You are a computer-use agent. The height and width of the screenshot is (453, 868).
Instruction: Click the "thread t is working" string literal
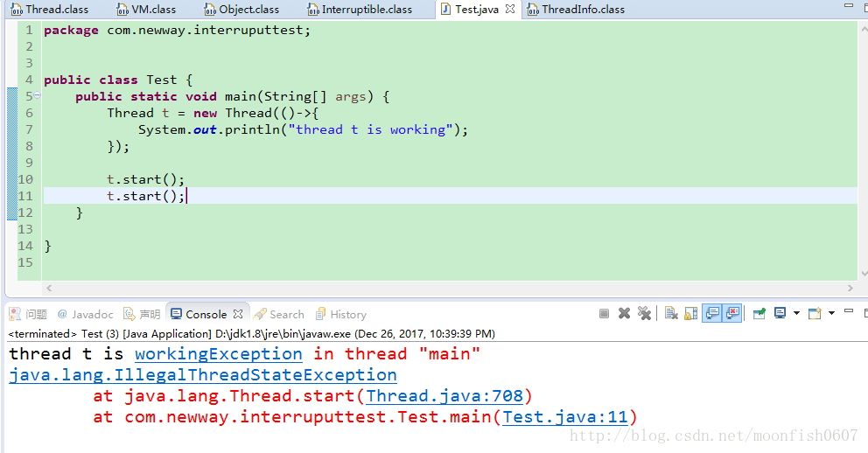[371, 129]
